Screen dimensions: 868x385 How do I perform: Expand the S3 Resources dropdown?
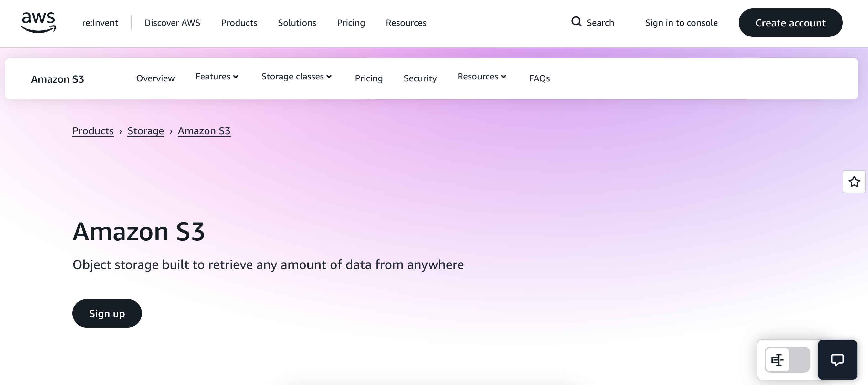pyautogui.click(x=482, y=77)
